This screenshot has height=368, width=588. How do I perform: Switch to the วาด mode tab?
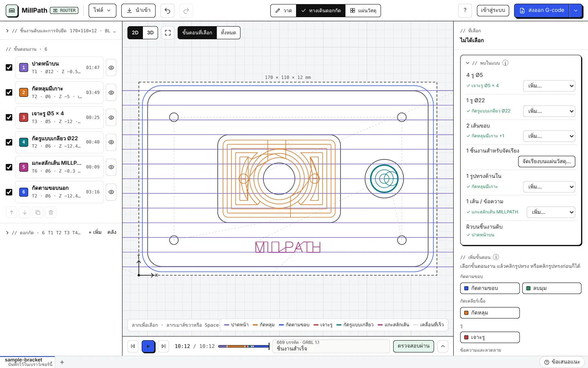click(283, 11)
